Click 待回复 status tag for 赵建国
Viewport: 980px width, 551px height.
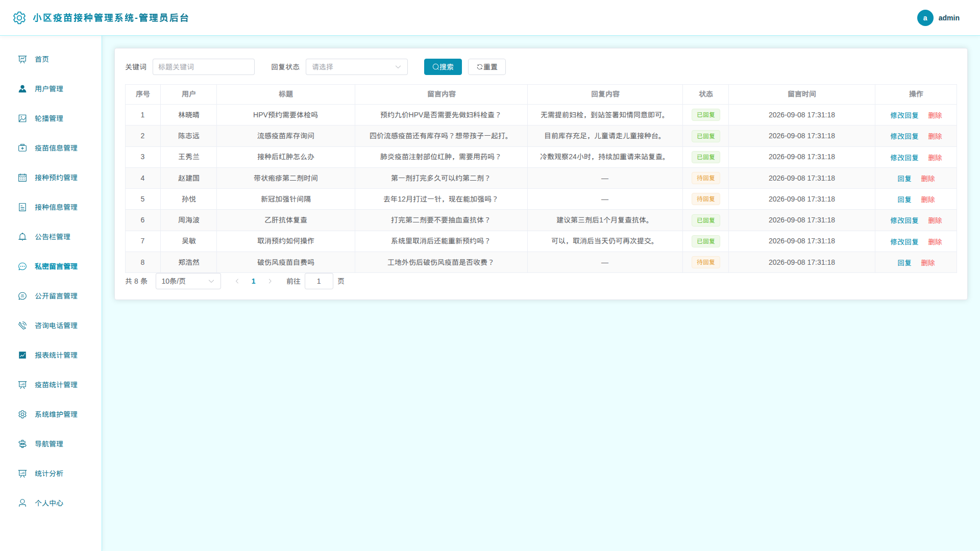click(x=706, y=178)
